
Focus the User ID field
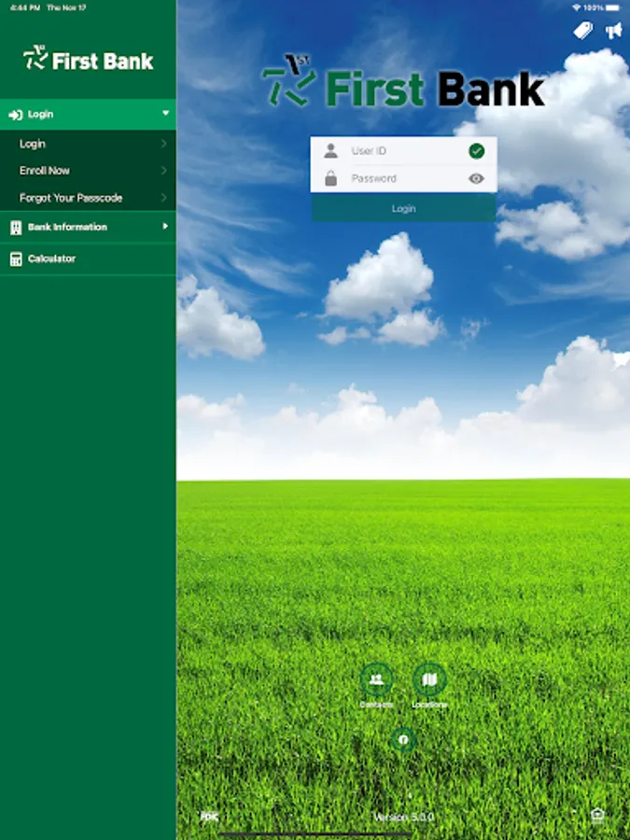coord(403,151)
